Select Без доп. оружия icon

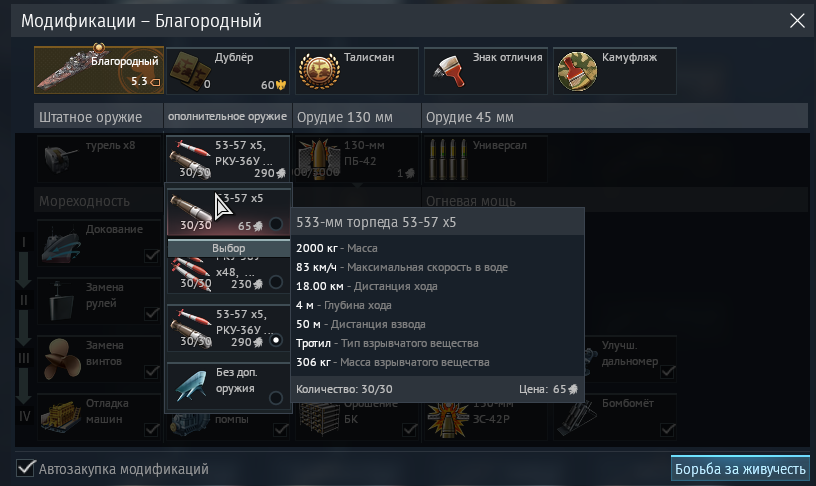click(x=192, y=386)
